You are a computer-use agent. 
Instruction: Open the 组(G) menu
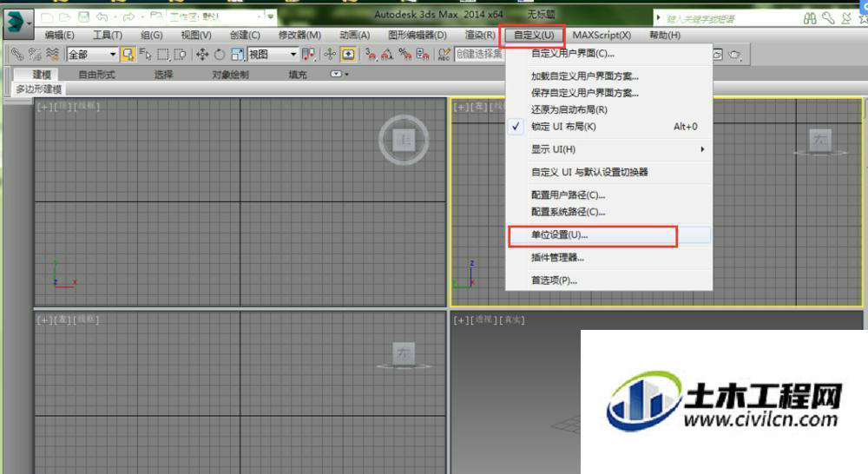tap(152, 35)
